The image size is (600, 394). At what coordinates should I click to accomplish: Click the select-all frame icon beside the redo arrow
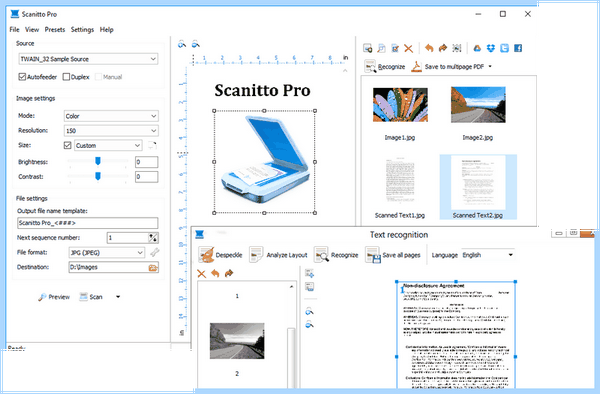[457, 48]
